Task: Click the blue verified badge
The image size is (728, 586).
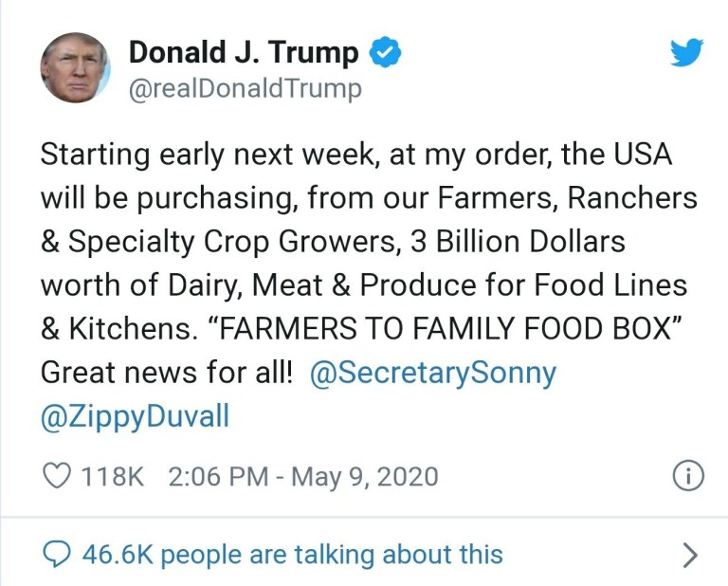Action: [386, 53]
